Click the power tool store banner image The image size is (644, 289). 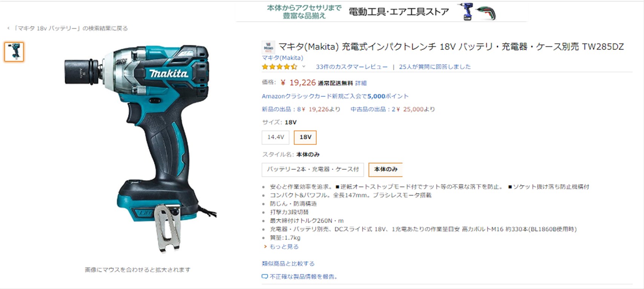[381, 11]
